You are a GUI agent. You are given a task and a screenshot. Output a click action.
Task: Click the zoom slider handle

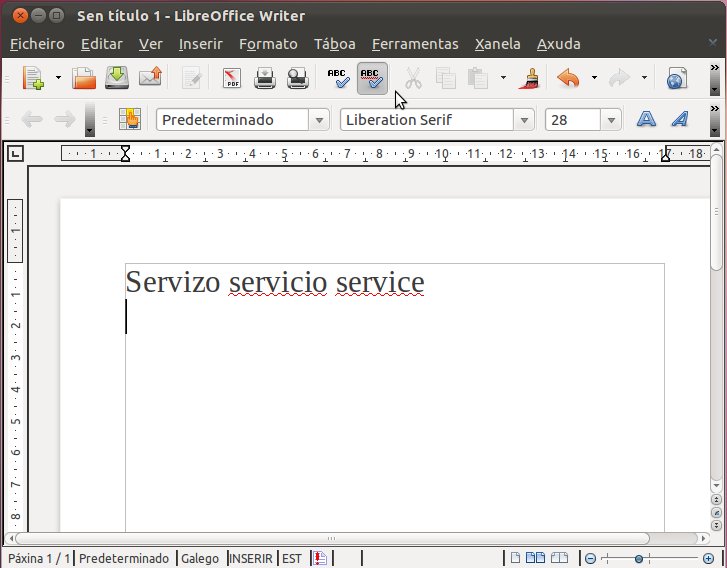[638, 559]
